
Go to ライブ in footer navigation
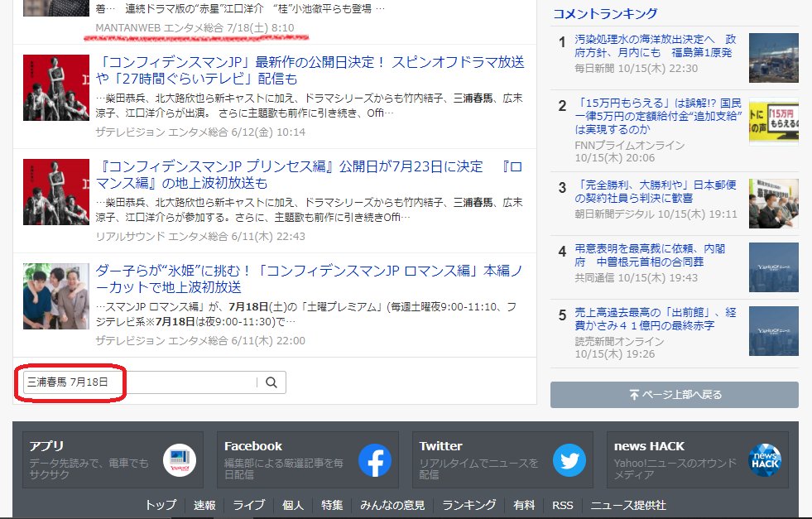click(248, 505)
